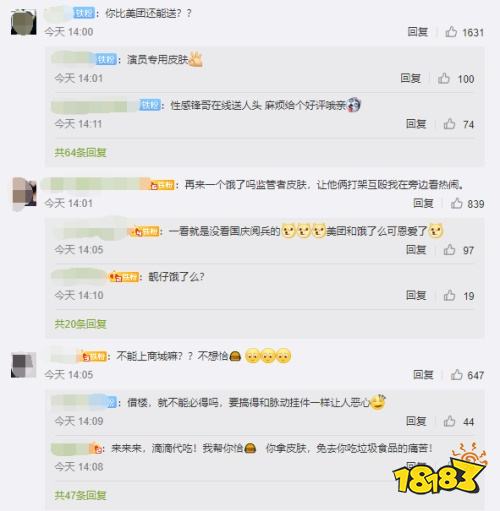Reply to the 性感锋哥在线送人头 comment

coord(416,124)
